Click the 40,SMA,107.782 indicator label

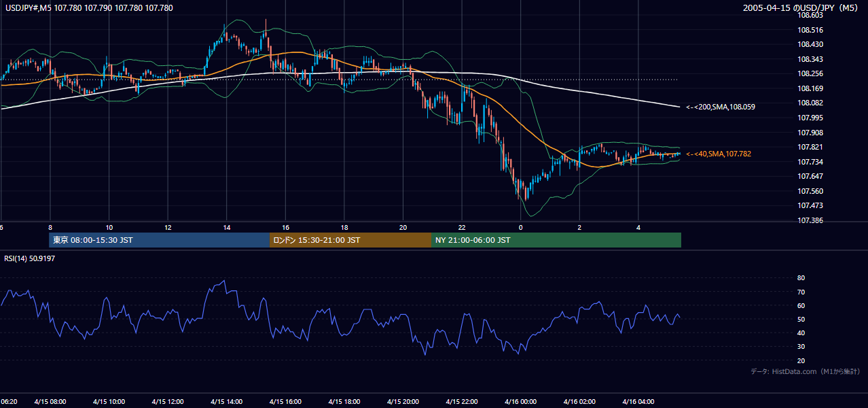pos(719,154)
